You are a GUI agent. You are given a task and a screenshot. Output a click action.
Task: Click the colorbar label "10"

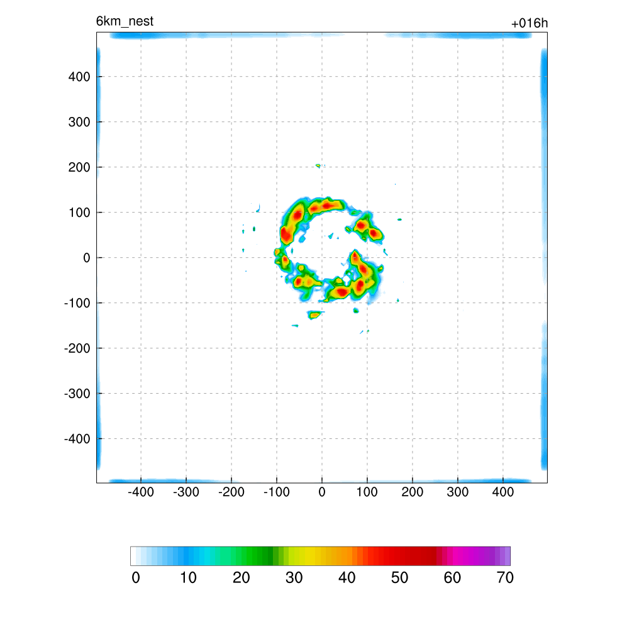click(x=189, y=578)
